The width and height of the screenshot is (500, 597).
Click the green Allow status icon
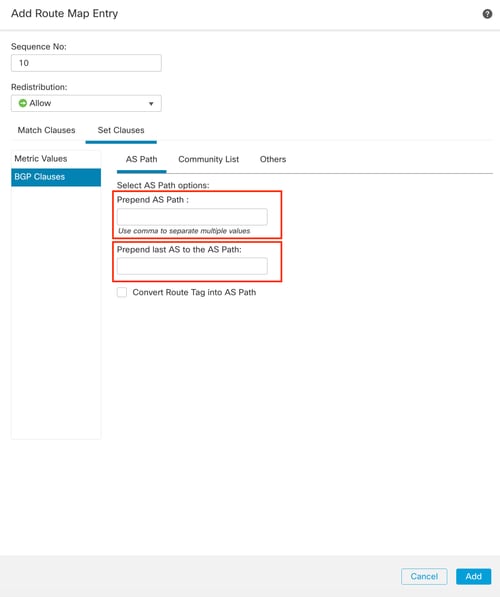(23, 103)
